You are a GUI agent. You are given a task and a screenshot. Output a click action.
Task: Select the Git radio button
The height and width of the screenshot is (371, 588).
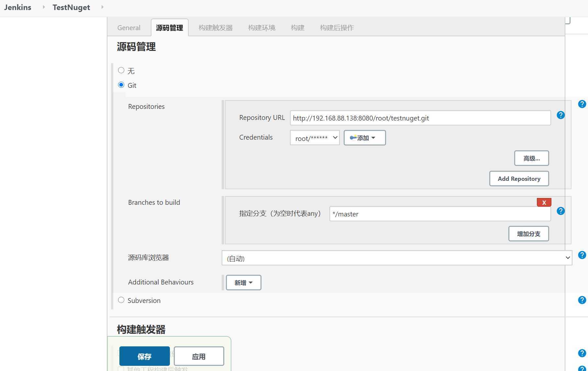coord(121,85)
